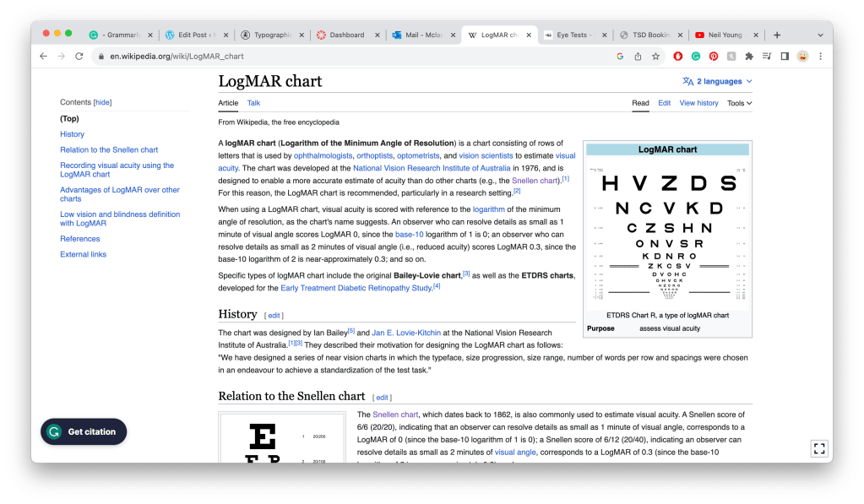The image size is (864, 504).
Task: Click the share page icon in address bar
Action: pos(638,57)
